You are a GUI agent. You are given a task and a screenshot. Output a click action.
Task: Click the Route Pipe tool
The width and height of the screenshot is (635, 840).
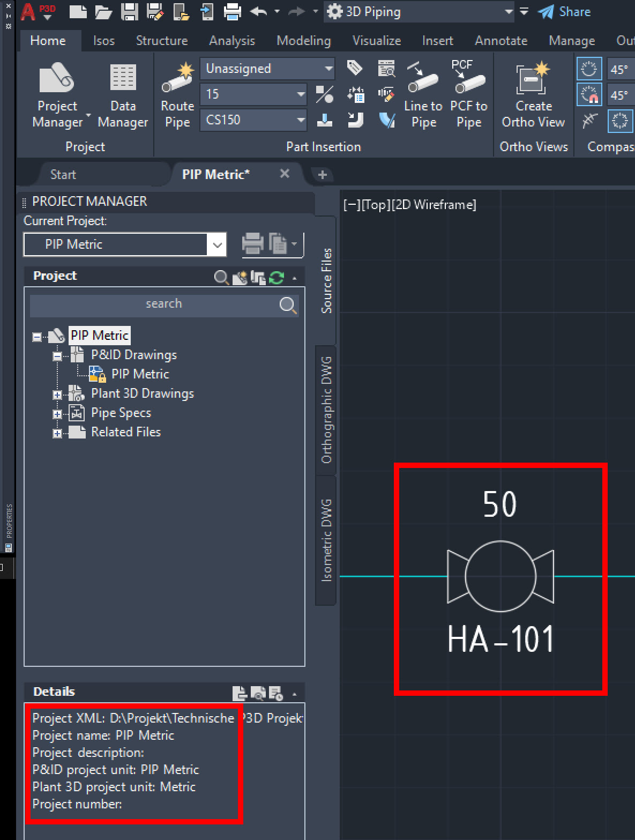point(177,95)
